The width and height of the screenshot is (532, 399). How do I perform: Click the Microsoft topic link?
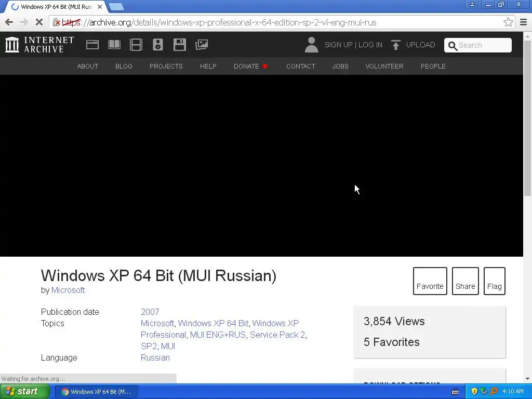pos(157,323)
